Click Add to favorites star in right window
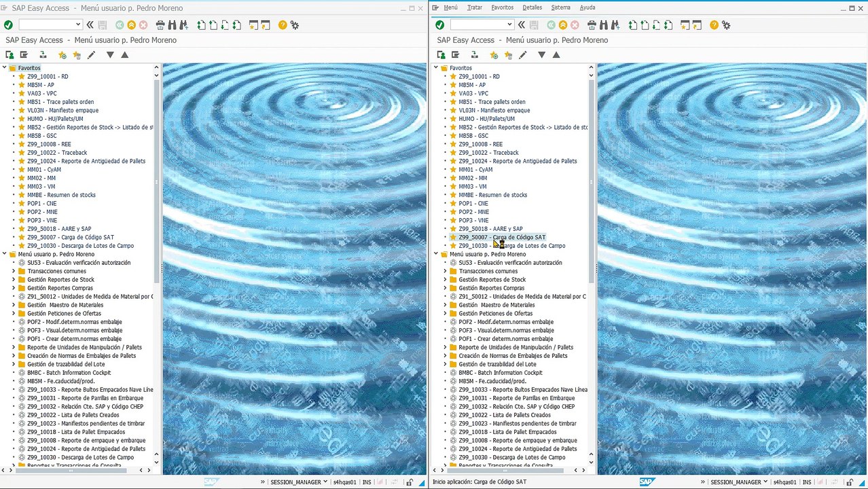 494,55
